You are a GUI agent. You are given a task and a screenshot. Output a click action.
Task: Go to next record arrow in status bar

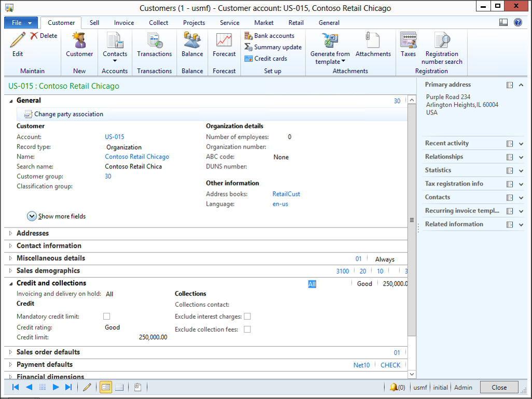(55, 387)
